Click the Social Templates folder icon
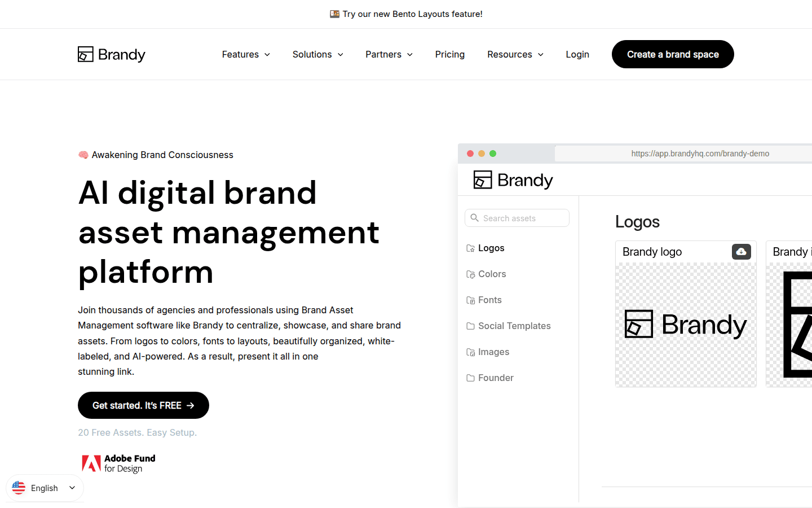 (x=470, y=326)
